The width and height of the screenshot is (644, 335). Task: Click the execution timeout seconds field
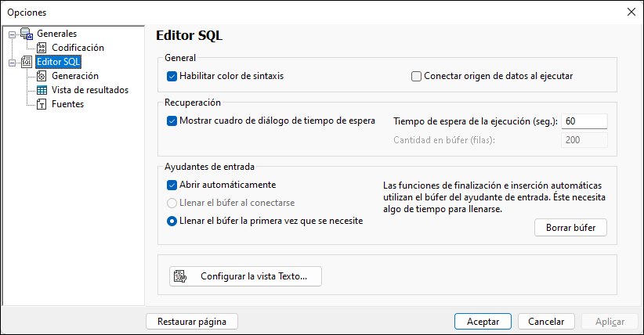[584, 121]
